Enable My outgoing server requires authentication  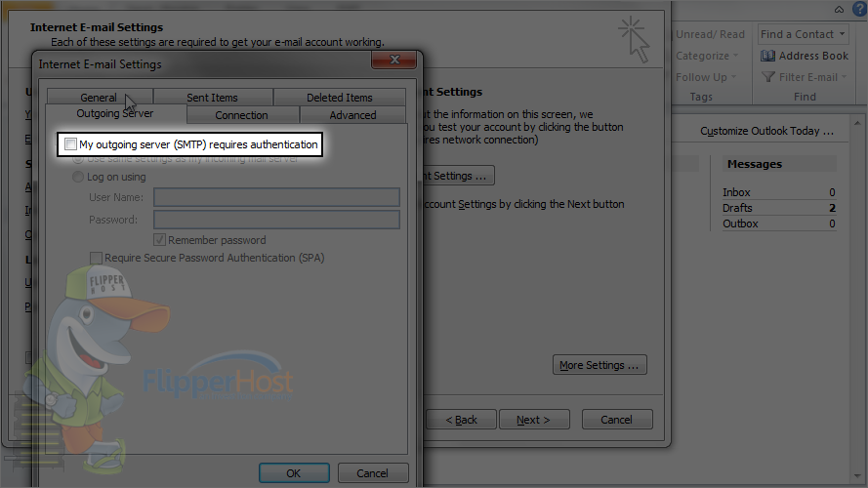tap(70, 144)
